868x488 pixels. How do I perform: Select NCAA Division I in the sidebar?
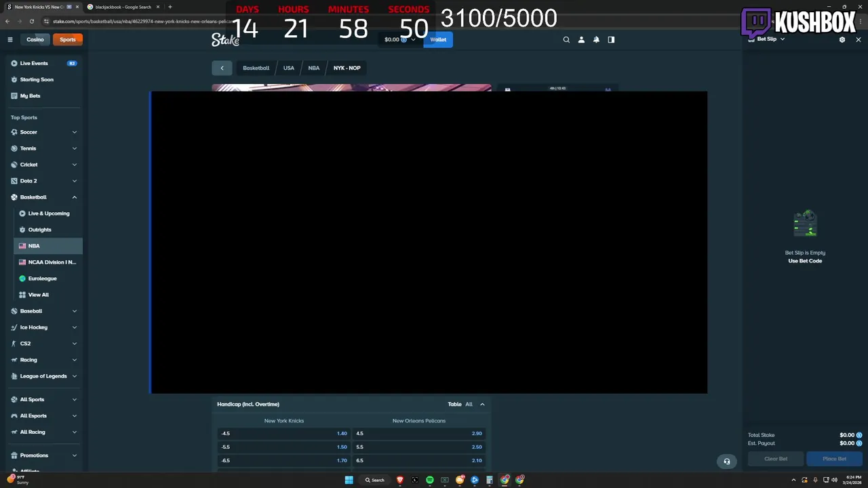48,262
